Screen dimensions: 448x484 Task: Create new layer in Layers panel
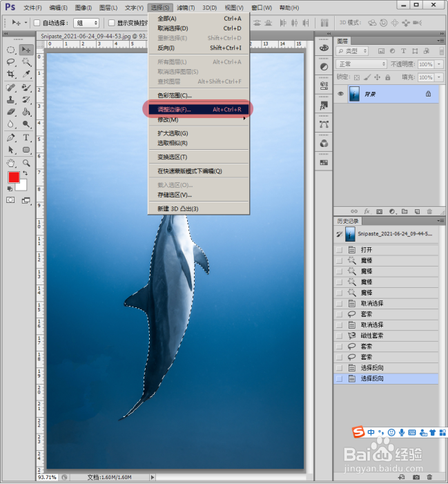(x=417, y=212)
